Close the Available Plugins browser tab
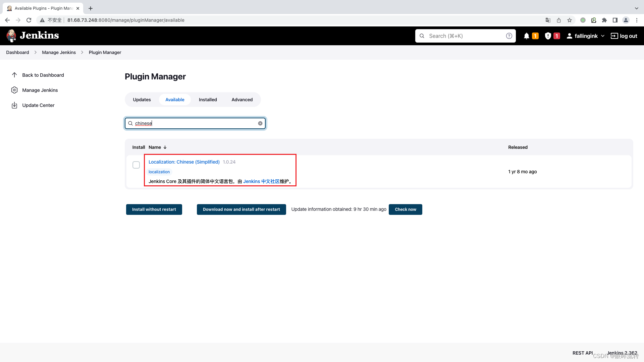This screenshot has width=644, height=362. click(78, 8)
